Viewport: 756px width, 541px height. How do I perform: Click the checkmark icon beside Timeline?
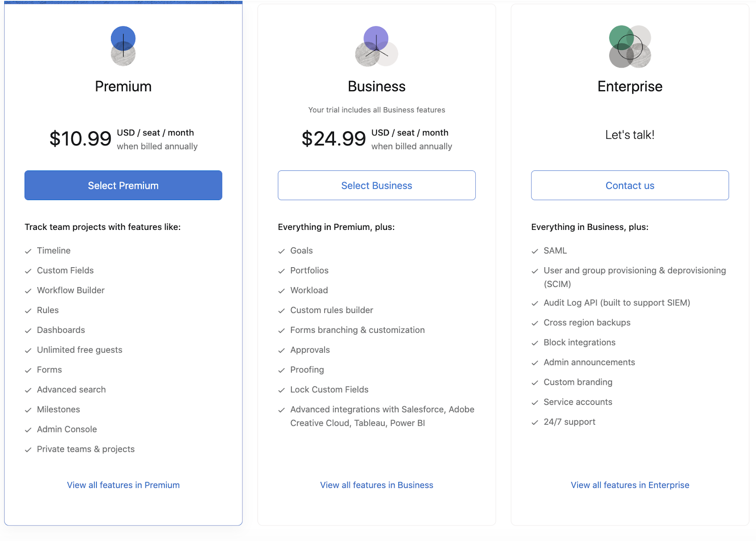click(x=28, y=251)
